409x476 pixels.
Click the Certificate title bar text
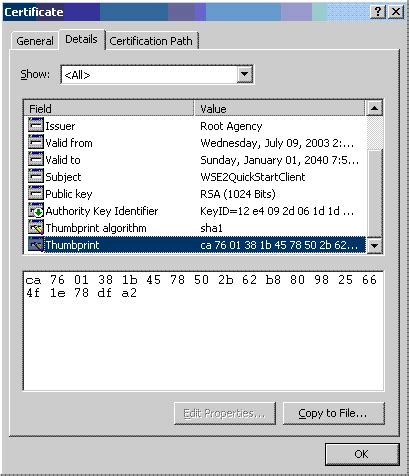point(34,12)
